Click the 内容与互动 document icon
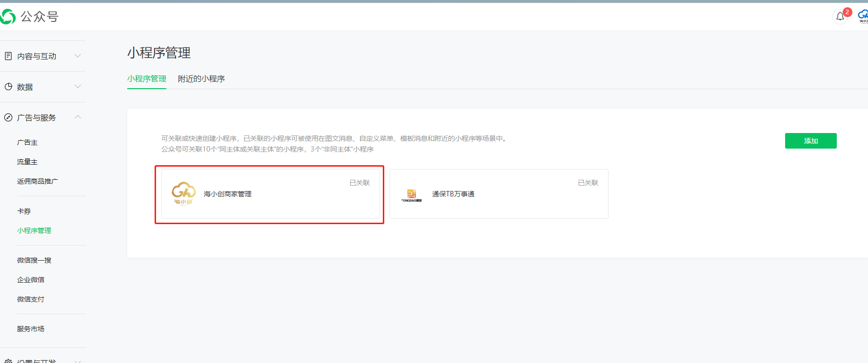 click(x=8, y=56)
